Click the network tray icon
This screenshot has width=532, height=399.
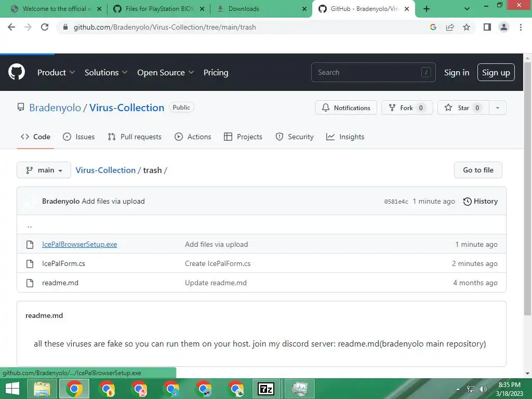[x=471, y=389]
